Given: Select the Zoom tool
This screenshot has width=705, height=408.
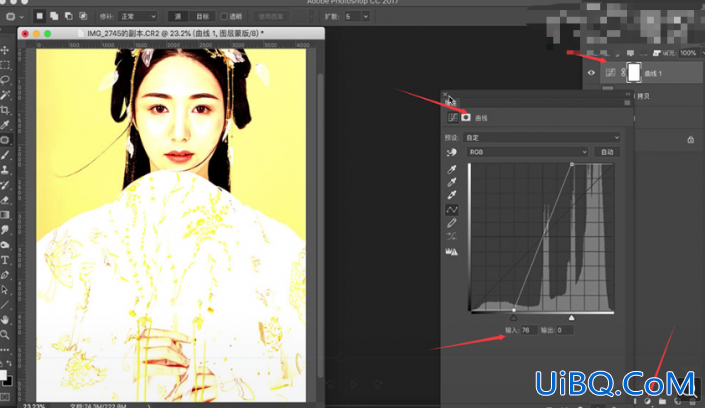Looking at the screenshot, I should 5,335.
